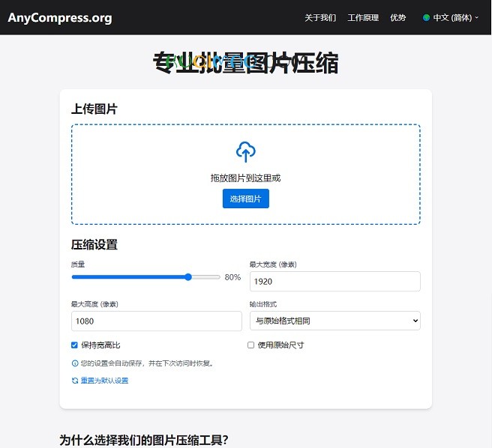Click the reset refresh icon
The height and width of the screenshot is (448, 492).
click(x=75, y=381)
